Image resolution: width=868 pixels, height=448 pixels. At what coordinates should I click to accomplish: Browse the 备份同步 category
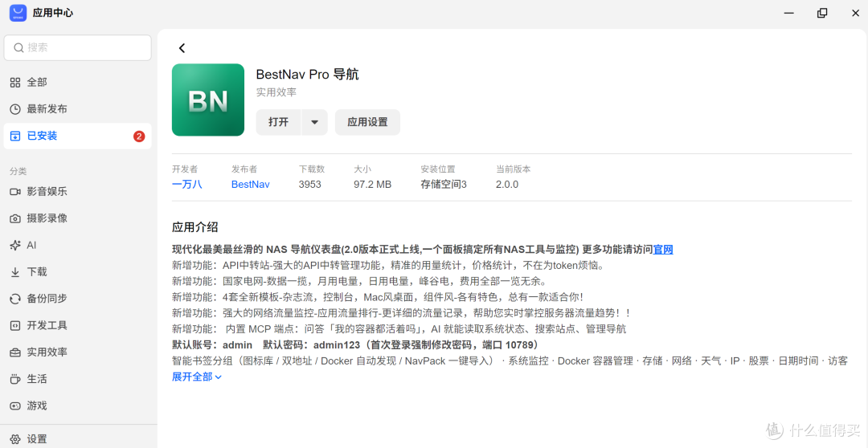click(77, 299)
